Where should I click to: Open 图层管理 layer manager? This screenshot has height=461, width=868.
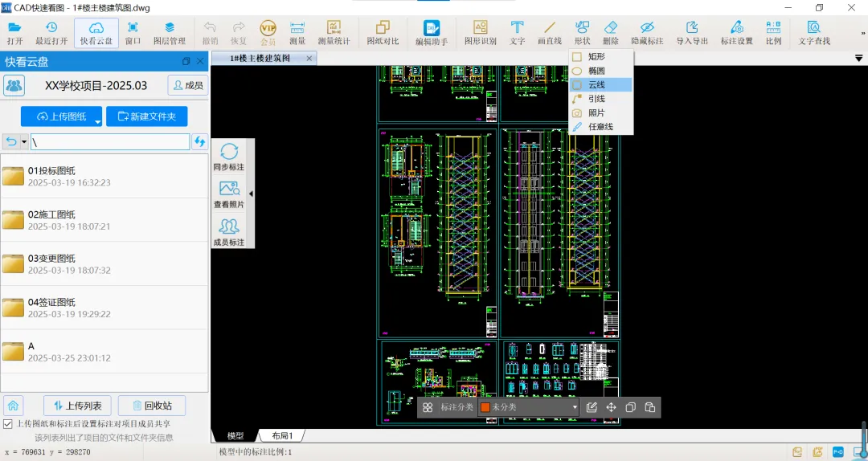click(170, 33)
